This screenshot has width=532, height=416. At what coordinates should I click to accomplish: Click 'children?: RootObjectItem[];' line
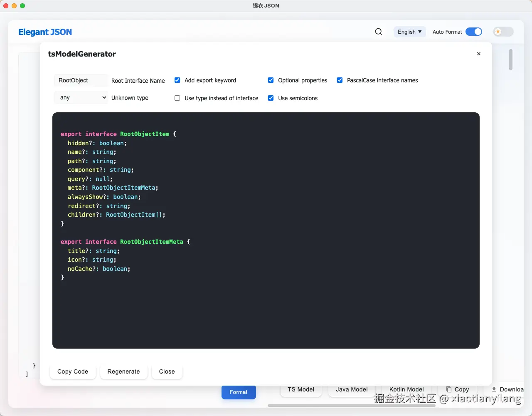(x=116, y=215)
